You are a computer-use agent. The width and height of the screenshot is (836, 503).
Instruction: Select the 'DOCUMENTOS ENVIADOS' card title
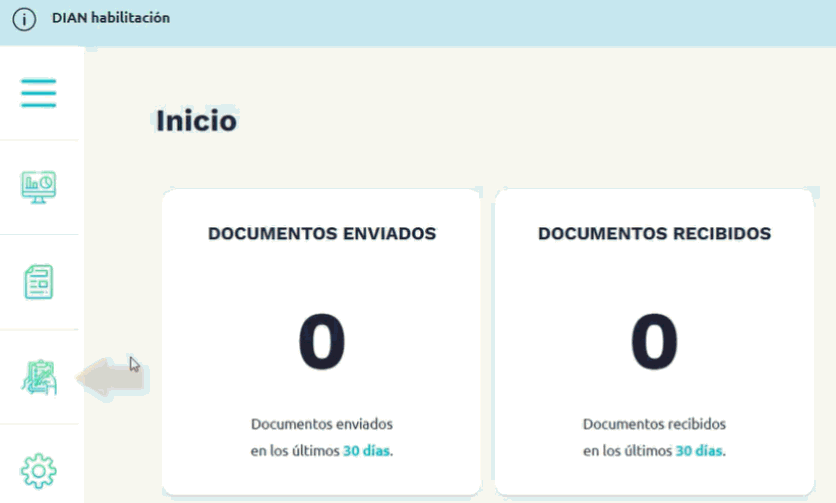click(x=322, y=233)
